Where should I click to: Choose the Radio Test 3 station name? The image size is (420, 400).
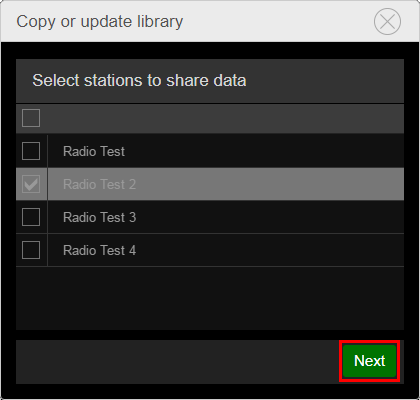[x=99, y=217]
